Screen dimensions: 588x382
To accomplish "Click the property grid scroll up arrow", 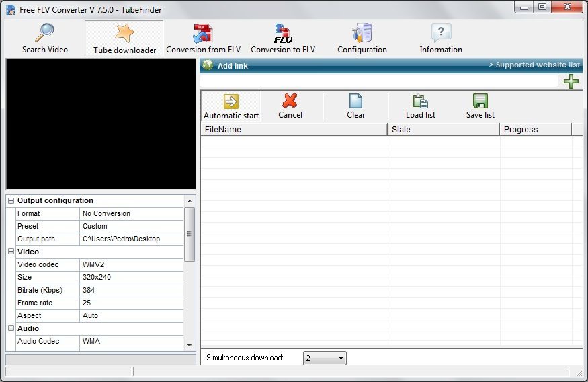I will [190, 201].
